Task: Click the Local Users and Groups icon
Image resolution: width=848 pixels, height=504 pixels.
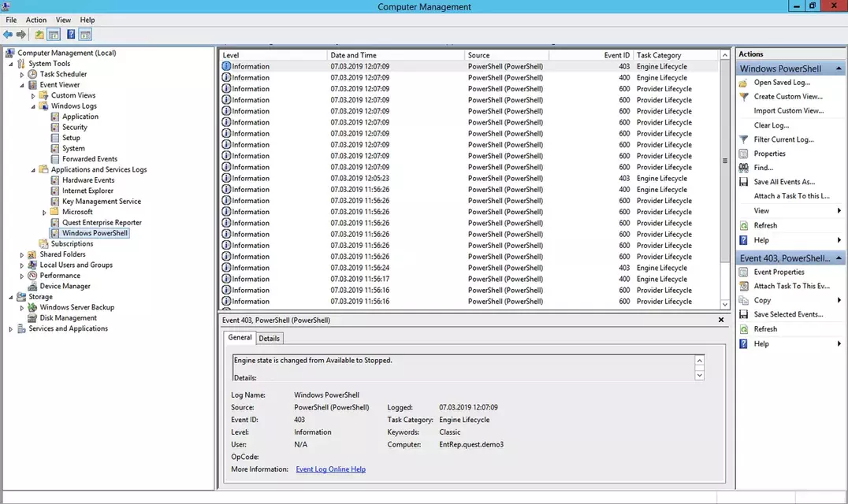Action: coord(32,265)
